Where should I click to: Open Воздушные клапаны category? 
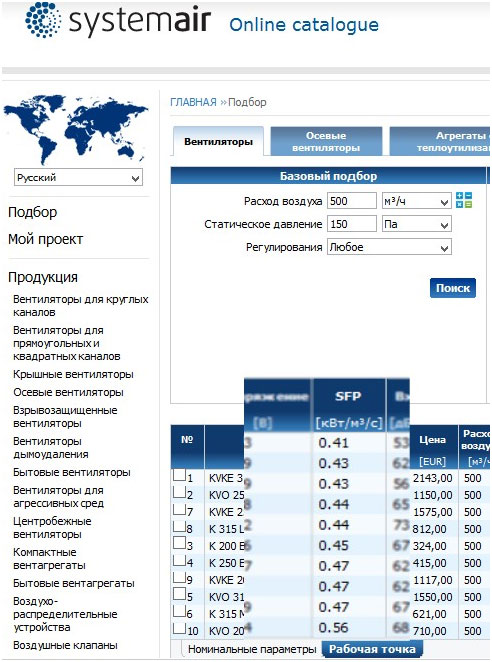click(x=65, y=645)
